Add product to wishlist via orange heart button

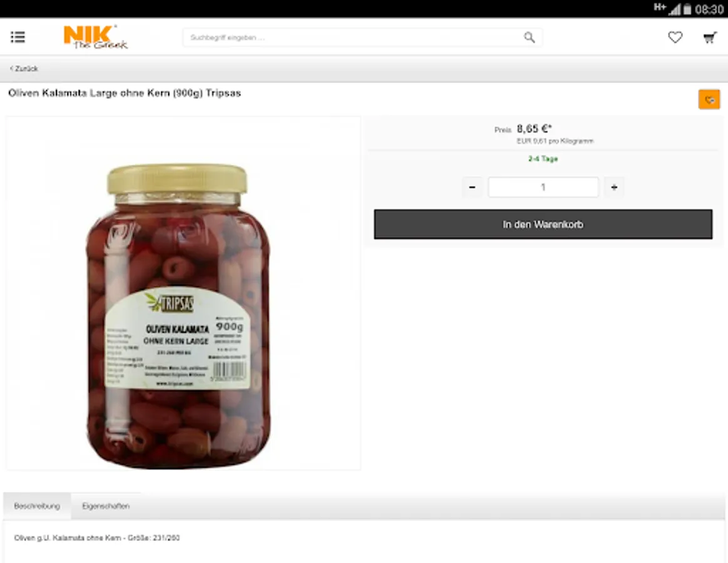point(709,99)
